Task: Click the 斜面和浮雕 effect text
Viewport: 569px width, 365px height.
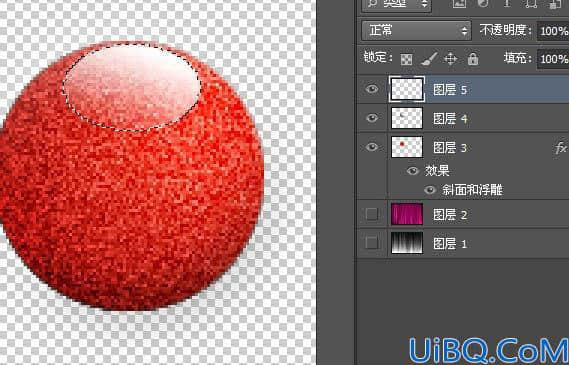Action: click(472, 190)
